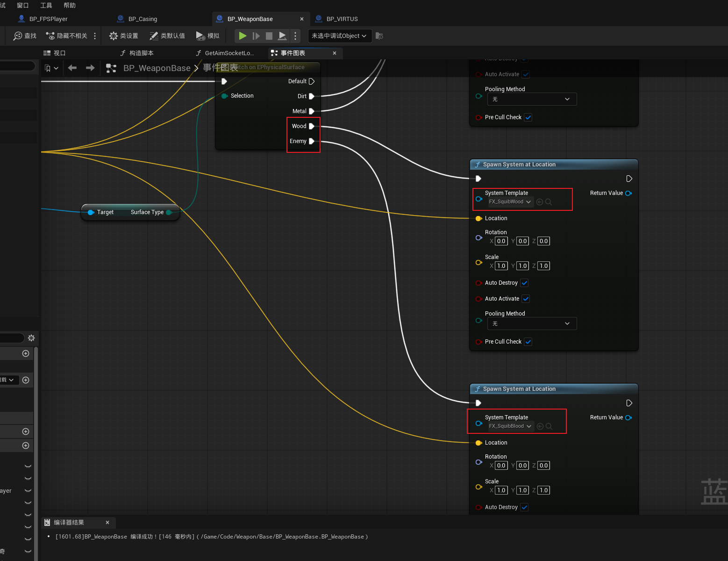Start play with green Play button
Image resolution: width=728 pixels, height=561 pixels.
click(243, 36)
